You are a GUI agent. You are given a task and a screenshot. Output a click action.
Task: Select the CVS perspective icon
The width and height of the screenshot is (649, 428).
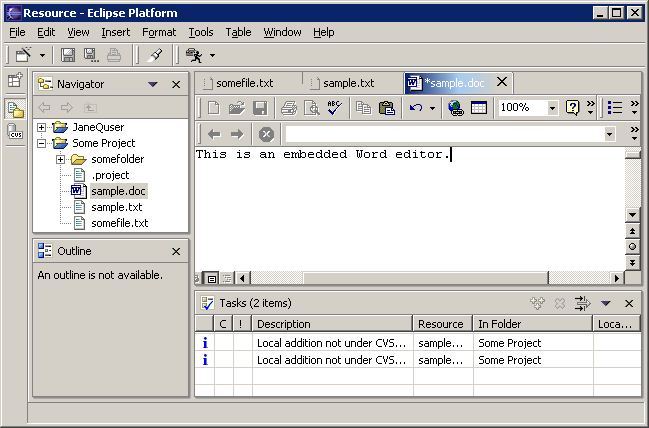point(15,132)
